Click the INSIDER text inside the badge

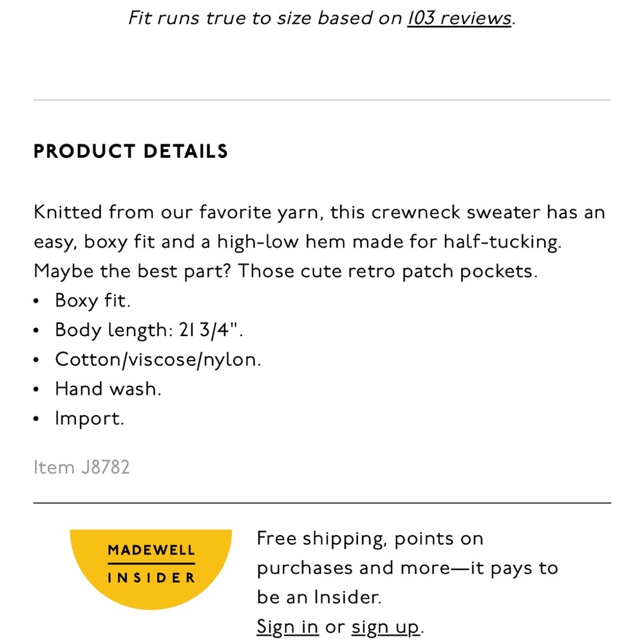[x=151, y=578]
